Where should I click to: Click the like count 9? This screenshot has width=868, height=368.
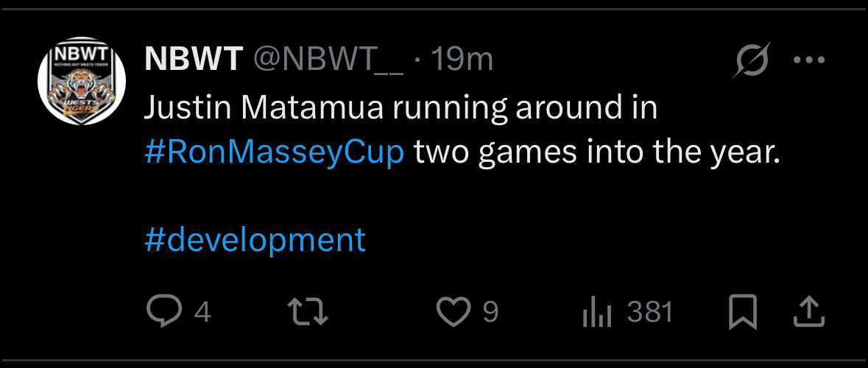(x=490, y=312)
